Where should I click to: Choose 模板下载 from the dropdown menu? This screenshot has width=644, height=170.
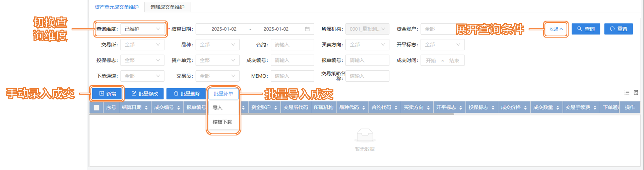223,122
